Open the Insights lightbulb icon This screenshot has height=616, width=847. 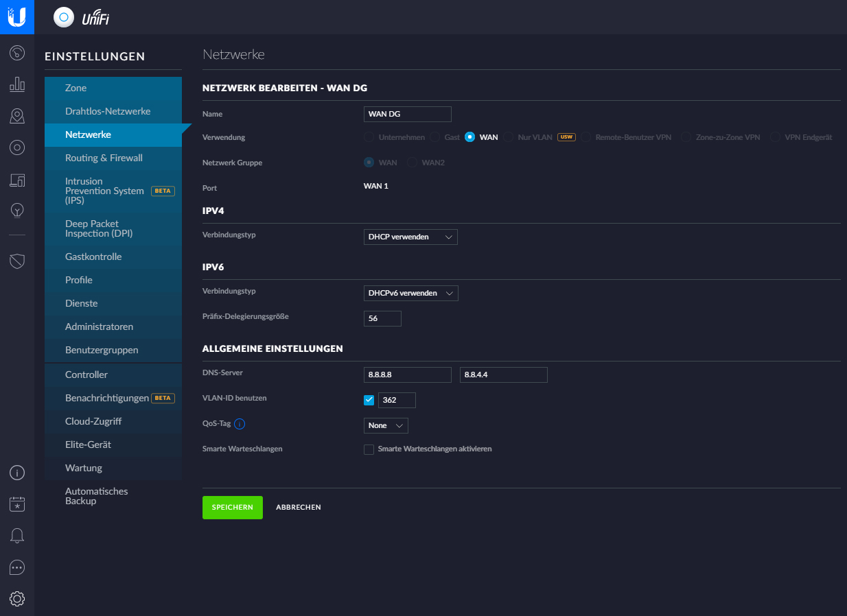[17, 211]
